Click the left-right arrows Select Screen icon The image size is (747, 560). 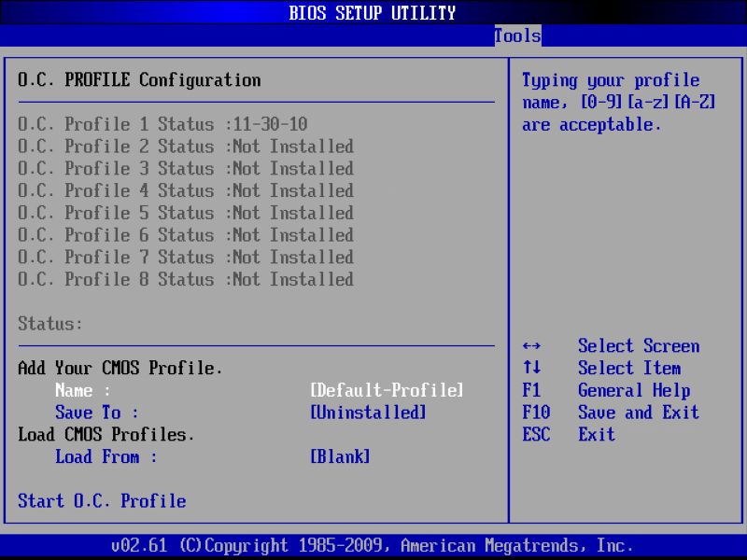click(531, 346)
